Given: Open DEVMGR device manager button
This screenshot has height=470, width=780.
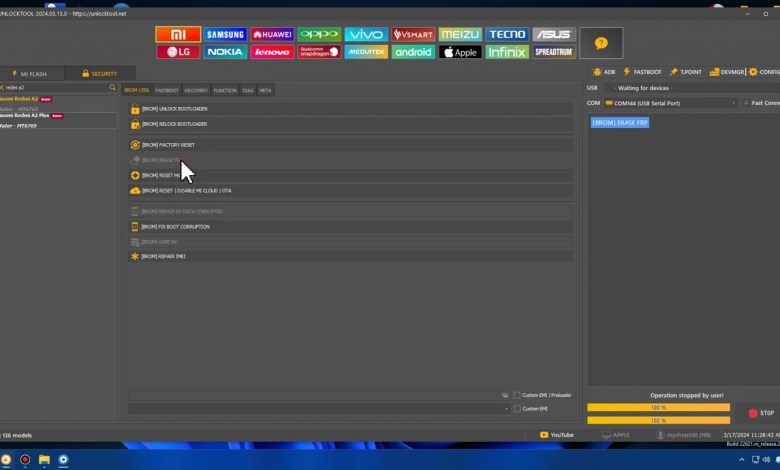Looking at the screenshot, I should point(727,72).
